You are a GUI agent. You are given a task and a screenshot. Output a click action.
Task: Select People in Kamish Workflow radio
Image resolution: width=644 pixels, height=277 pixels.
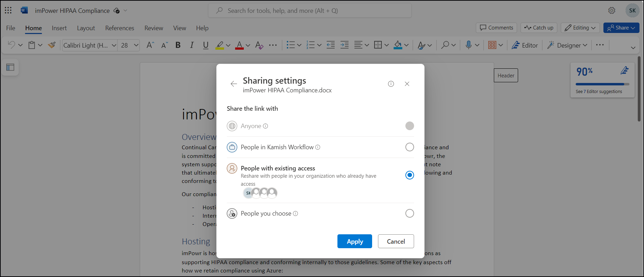[x=410, y=147]
